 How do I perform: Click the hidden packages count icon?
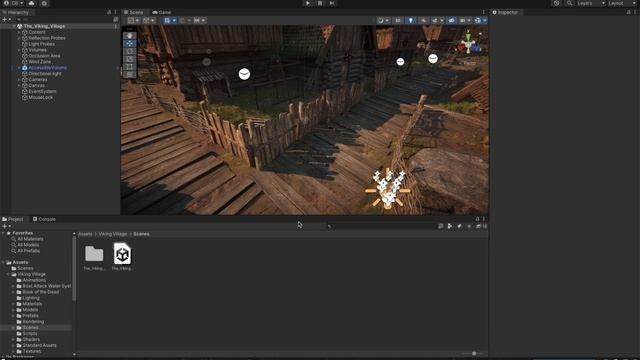point(481,226)
